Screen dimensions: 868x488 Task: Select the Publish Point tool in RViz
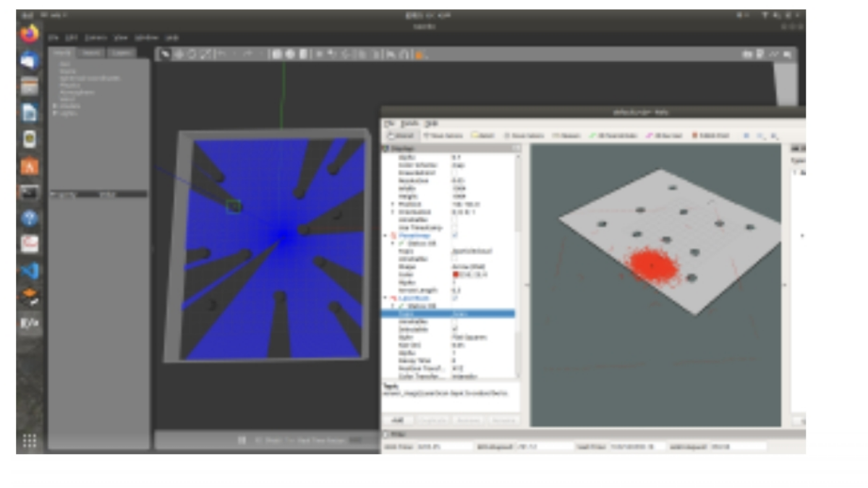click(710, 135)
